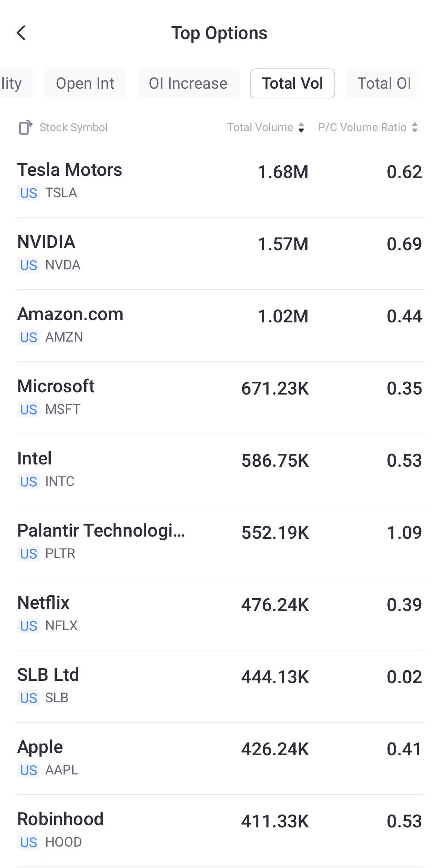Switch to the Open Int tab
This screenshot has width=440, height=868.
coord(85,83)
